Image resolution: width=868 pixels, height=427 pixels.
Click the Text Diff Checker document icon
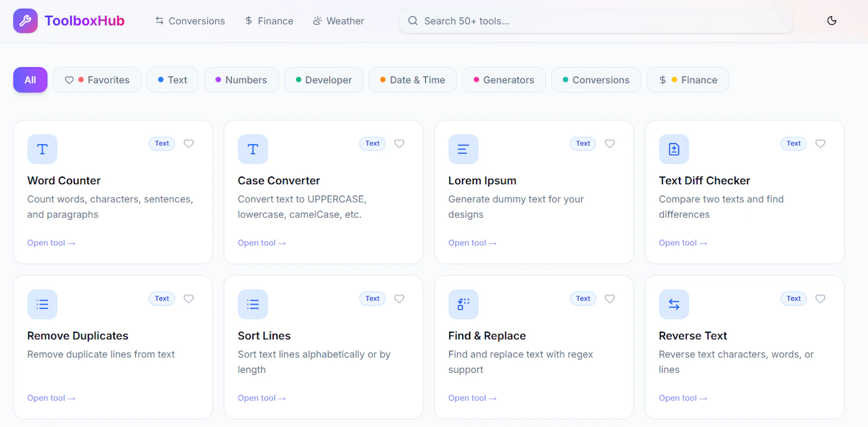click(x=674, y=149)
